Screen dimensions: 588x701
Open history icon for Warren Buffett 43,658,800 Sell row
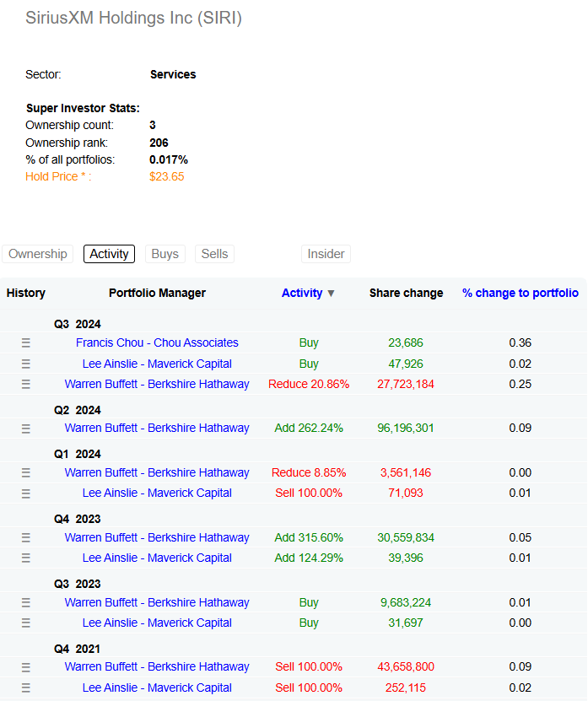[26, 667]
